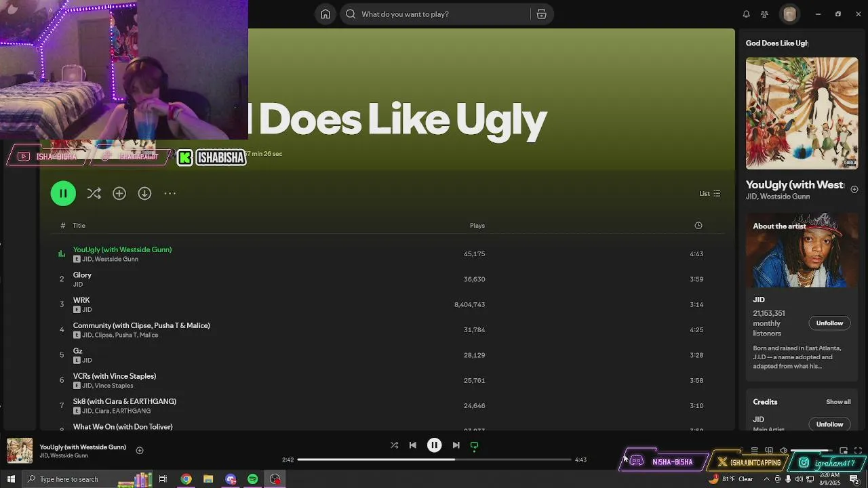The image size is (868, 488).
Task: Open Discord from the taskbar
Action: click(231, 479)
